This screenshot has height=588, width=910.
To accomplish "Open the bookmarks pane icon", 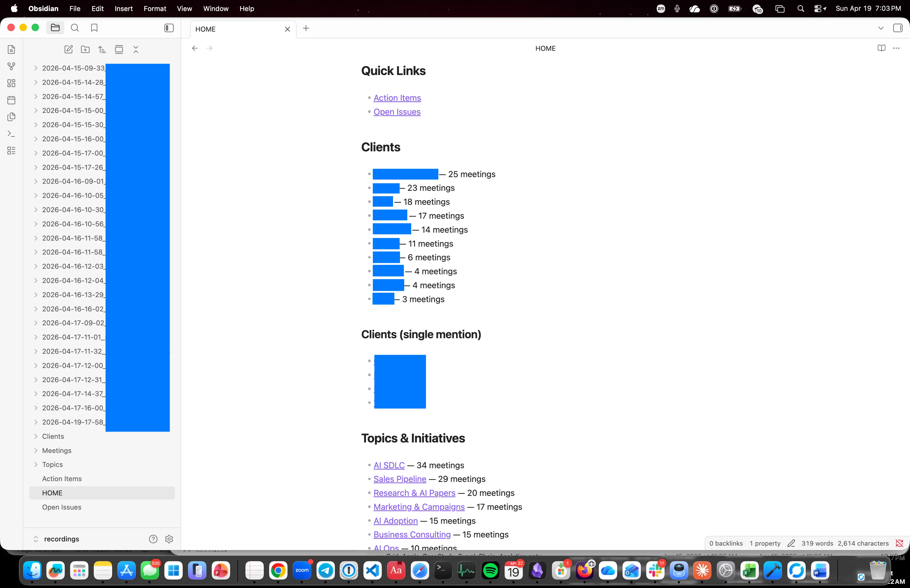I will (x=94, y=28).
